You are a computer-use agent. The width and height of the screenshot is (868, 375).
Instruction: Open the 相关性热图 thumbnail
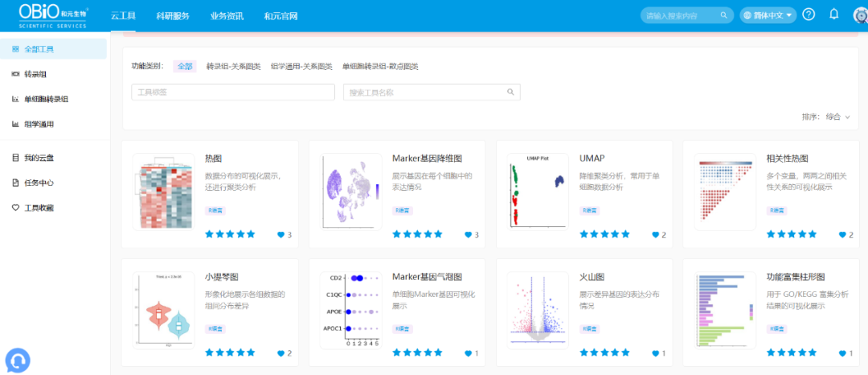click(x=725, y=192)
